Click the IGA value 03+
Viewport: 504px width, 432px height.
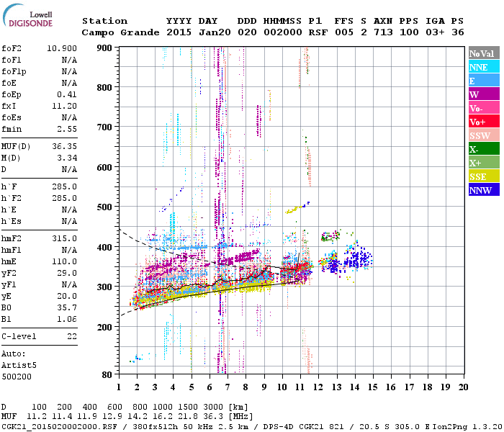click(435, 32)
